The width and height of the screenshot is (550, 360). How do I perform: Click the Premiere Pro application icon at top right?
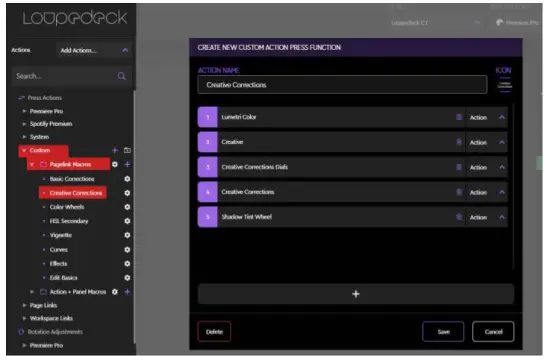pos(499,23)
